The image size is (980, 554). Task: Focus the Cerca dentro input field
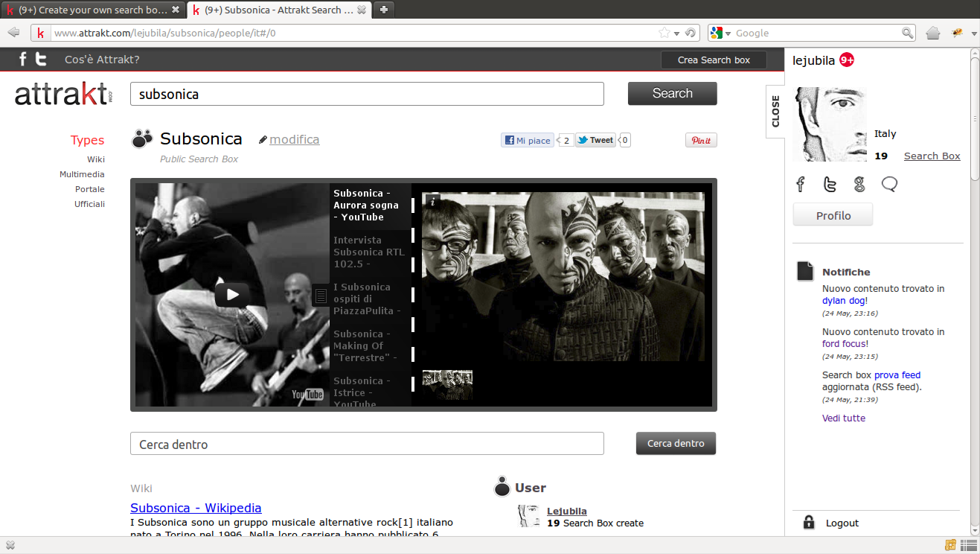tap(367, 444)
